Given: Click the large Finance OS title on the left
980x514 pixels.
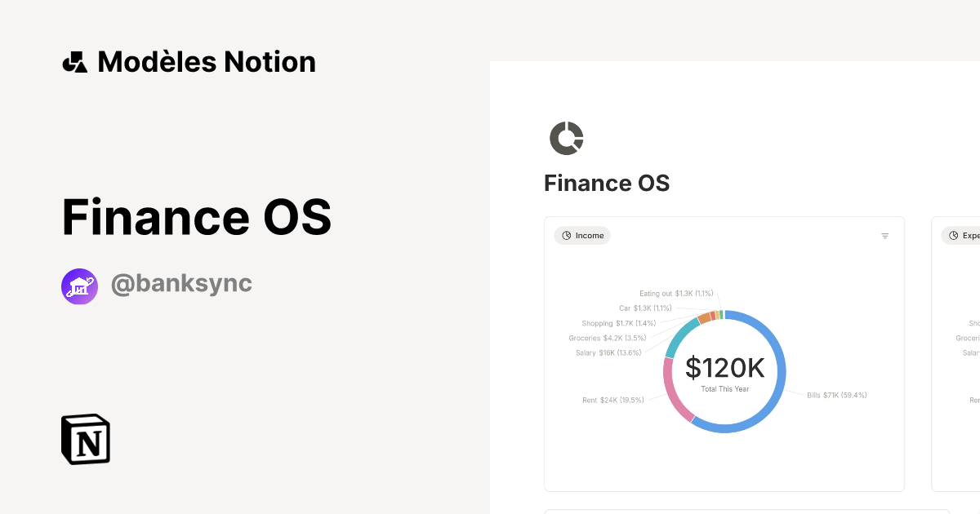Looking at the screenshot, I should tap(197, 217).
